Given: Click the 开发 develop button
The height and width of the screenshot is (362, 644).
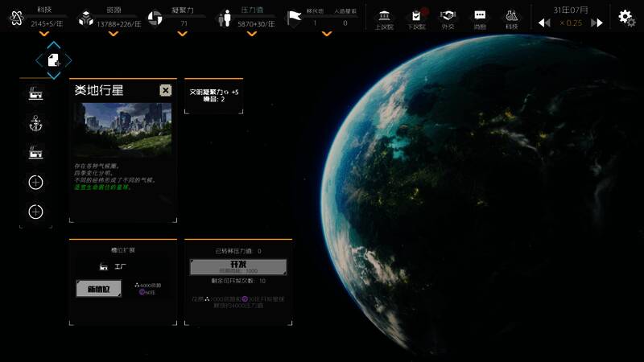Looking at the screenshot, I should click(x=237, y=267).
